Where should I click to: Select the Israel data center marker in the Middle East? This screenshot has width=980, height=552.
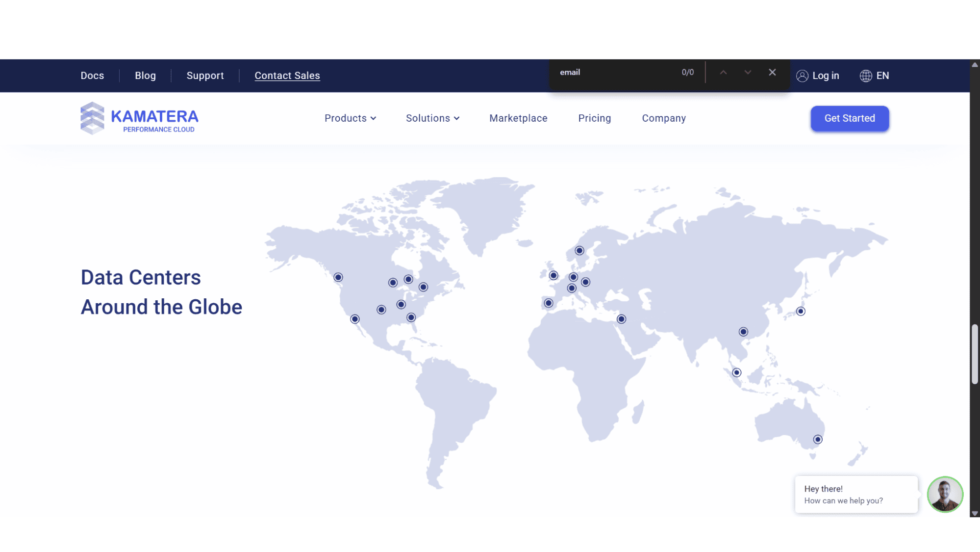(x=621, y=319)
